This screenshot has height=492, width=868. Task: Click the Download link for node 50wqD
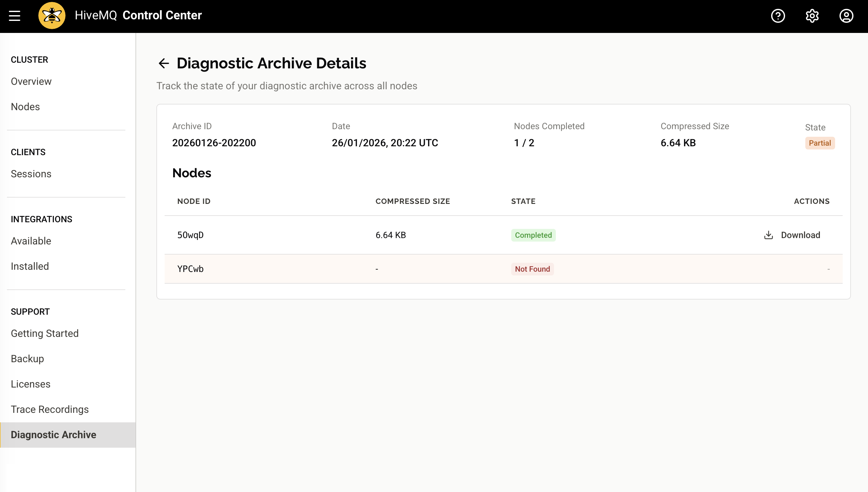(801, 235)
